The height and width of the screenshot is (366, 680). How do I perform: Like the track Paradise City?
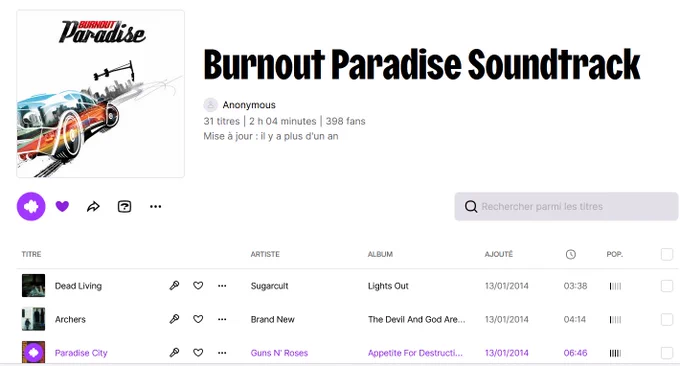pos(198,353)
